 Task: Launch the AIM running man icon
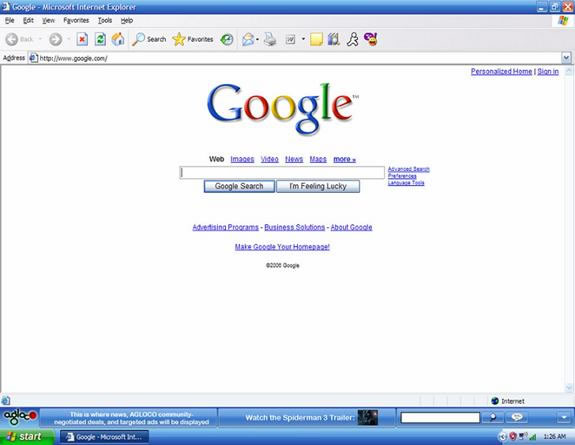coord(352,39)
